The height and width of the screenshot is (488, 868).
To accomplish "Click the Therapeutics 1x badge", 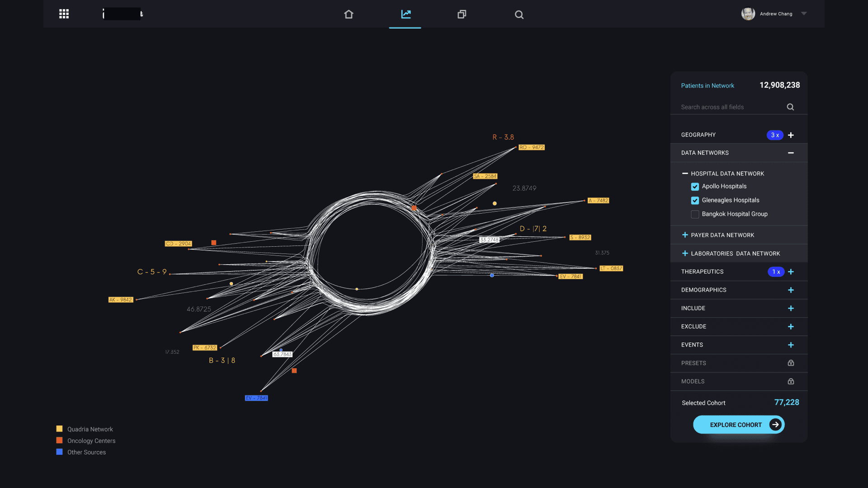I will tap(776, 272).
